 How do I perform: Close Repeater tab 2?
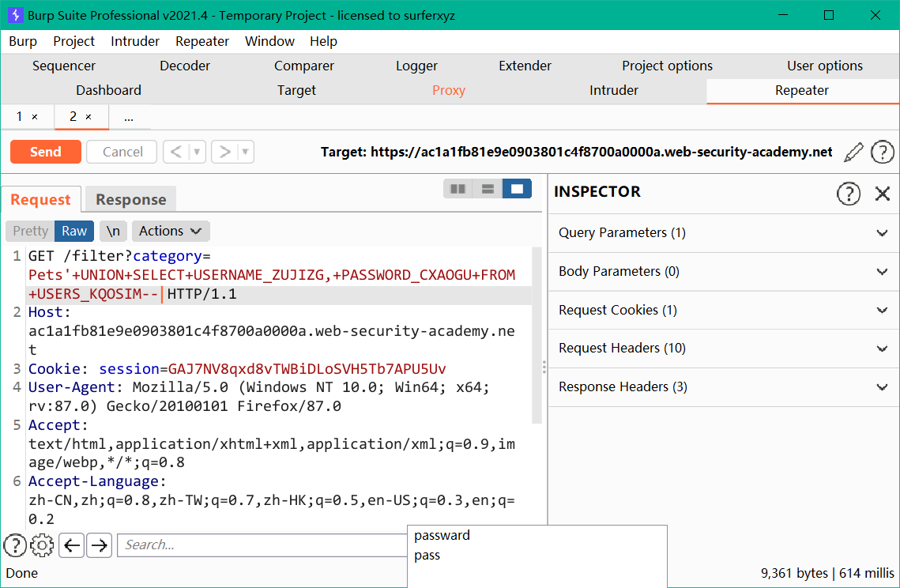[x=88, y=117]
